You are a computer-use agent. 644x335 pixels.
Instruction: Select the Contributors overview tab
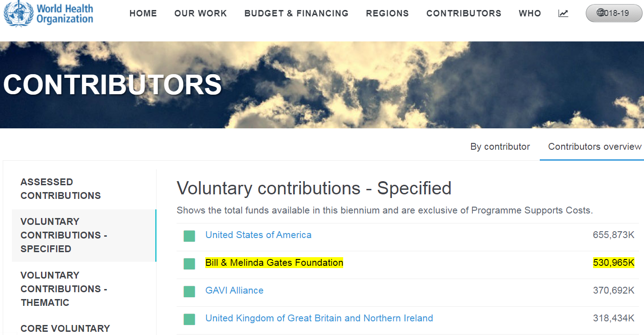coord(594,147)
